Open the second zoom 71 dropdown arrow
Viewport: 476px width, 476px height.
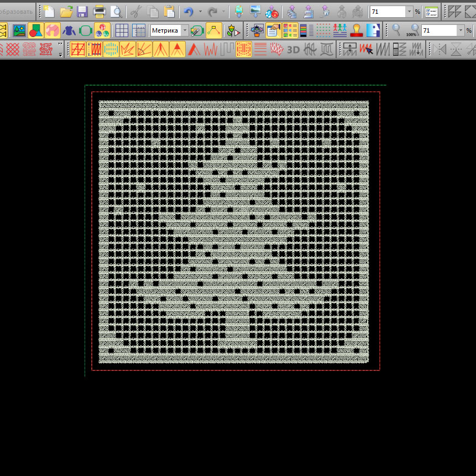point(461,30)
